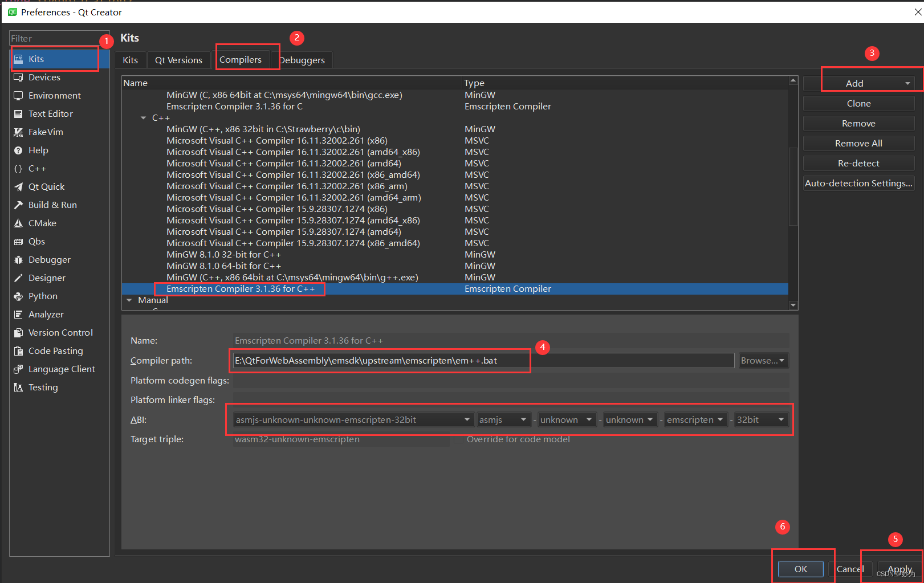Open the 32bit word width dropdown
This screenshot has width=924, height=583.
pos(760,419)
